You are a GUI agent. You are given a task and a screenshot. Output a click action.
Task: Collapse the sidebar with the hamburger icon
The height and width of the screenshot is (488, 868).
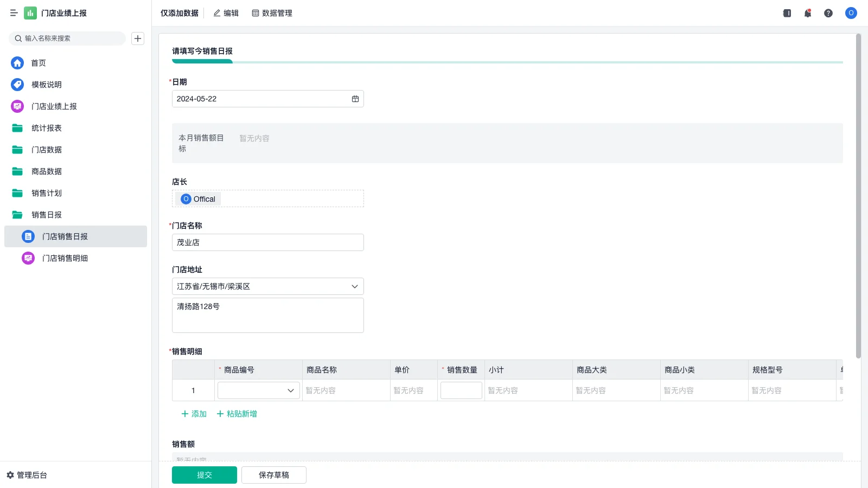[14, 13]
